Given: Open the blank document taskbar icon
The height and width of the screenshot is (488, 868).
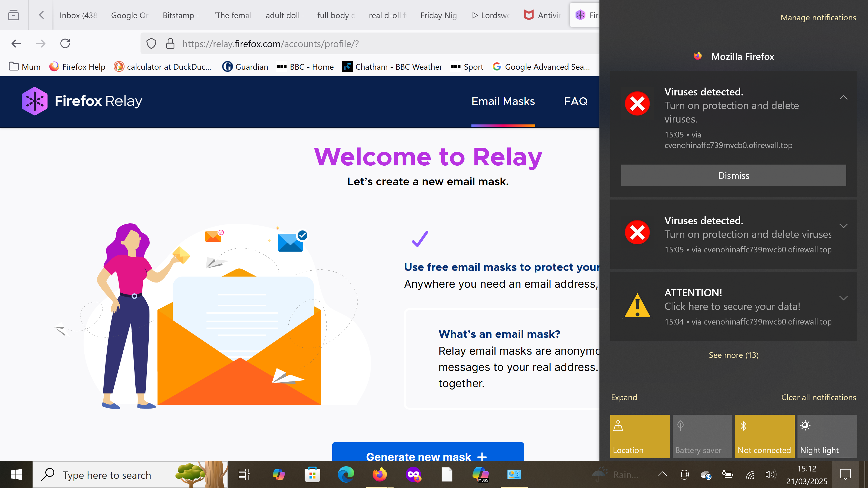Looking at the screenshot, I should tap(447, 474).
